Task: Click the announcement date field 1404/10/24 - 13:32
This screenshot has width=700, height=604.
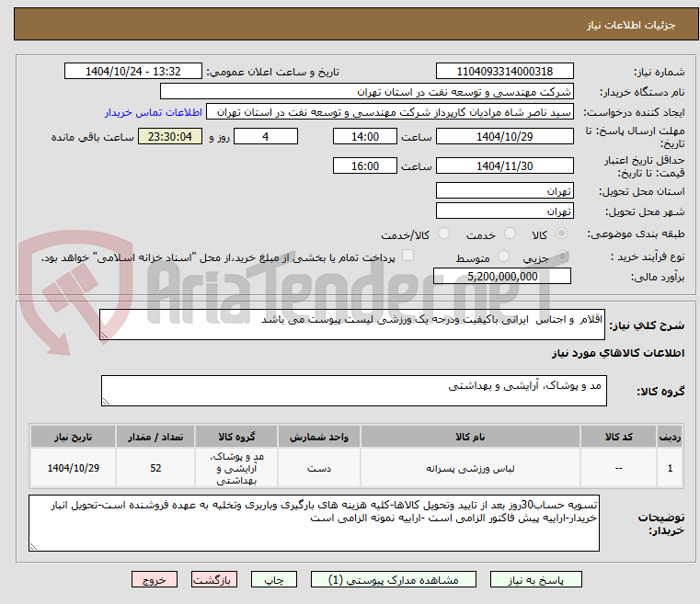Action: [x=133, y=71]
